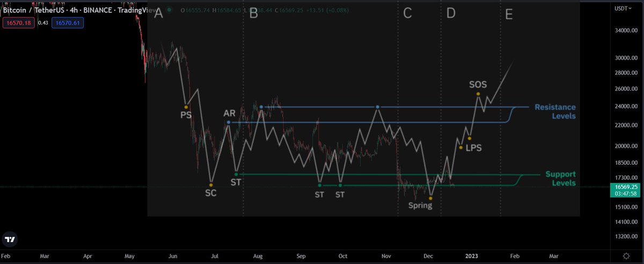
Task: Click the 2023 label on time axis
Action: coord(472,256)
